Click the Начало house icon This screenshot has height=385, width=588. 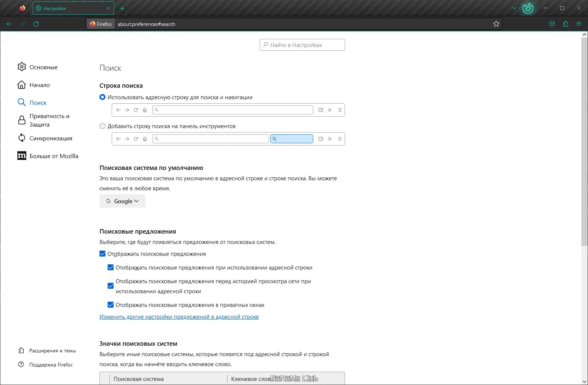22,85
